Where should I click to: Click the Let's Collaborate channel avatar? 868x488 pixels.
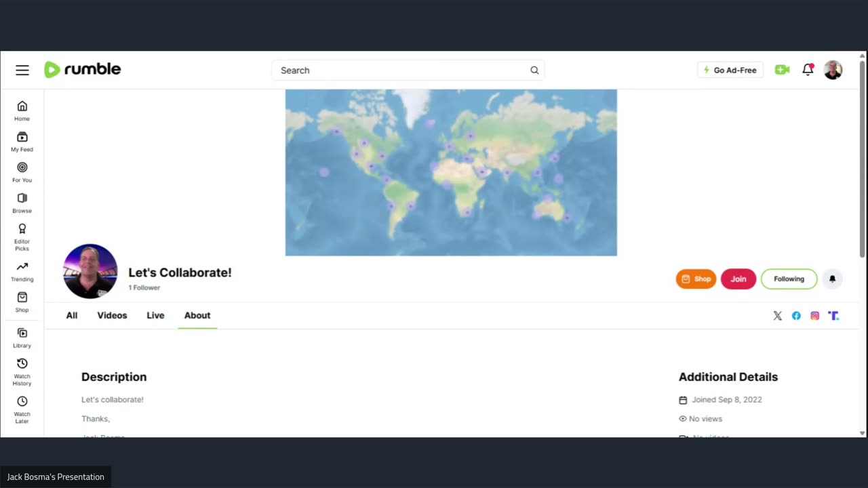(90, 271)
